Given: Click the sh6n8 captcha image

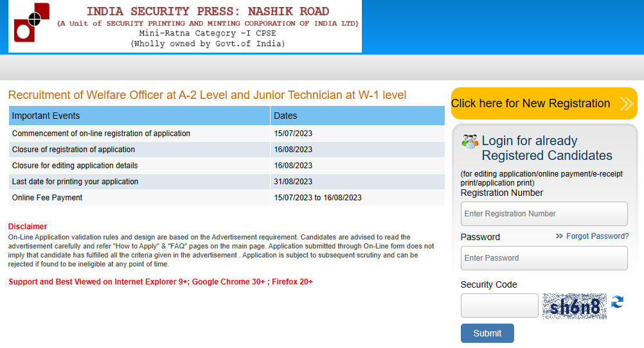Looking at the screenshot, I should [574, 306].
